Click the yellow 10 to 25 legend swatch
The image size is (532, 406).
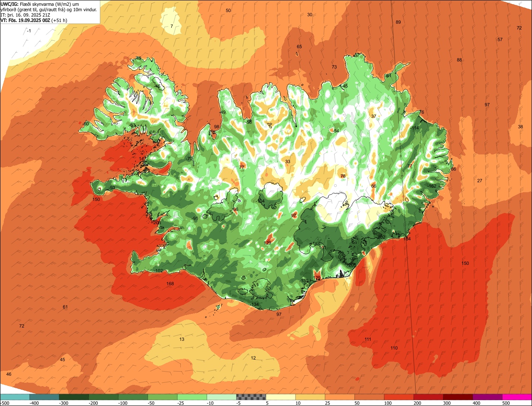pyautogui.click(x=310, y=397)
